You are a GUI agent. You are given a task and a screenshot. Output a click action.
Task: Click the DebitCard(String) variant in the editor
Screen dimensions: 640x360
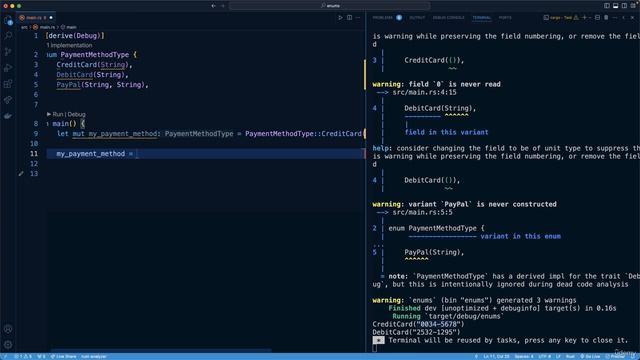(92, 75)
